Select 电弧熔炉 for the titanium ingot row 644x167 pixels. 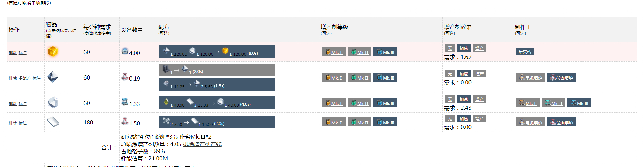tap(530, 77)
